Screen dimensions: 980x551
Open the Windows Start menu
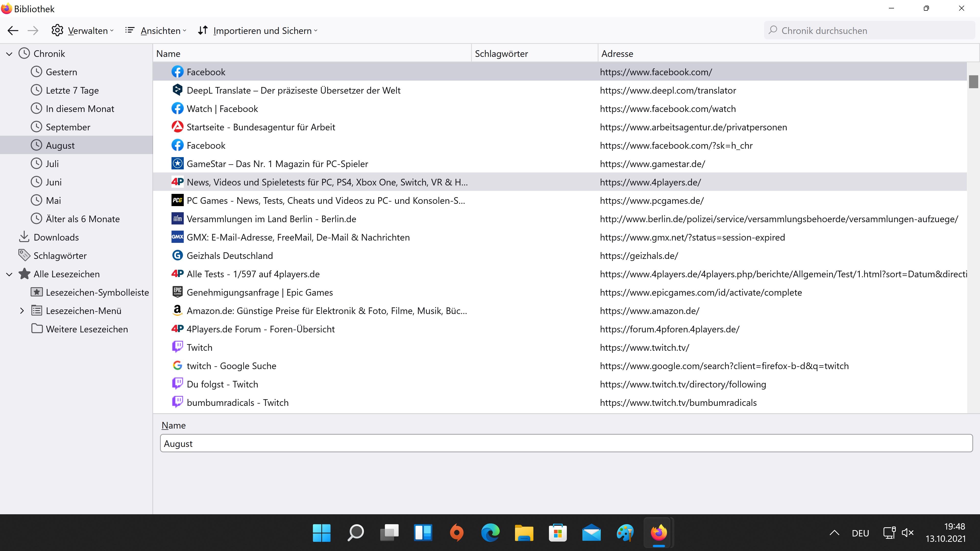point(322,533)
